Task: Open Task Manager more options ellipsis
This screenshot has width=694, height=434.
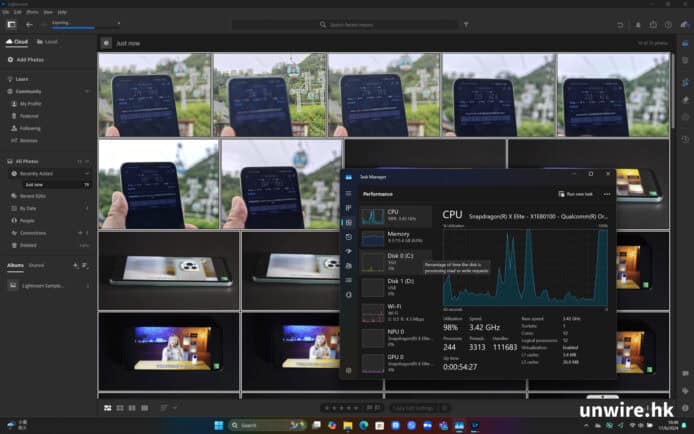Action: [x=607, y=194]
